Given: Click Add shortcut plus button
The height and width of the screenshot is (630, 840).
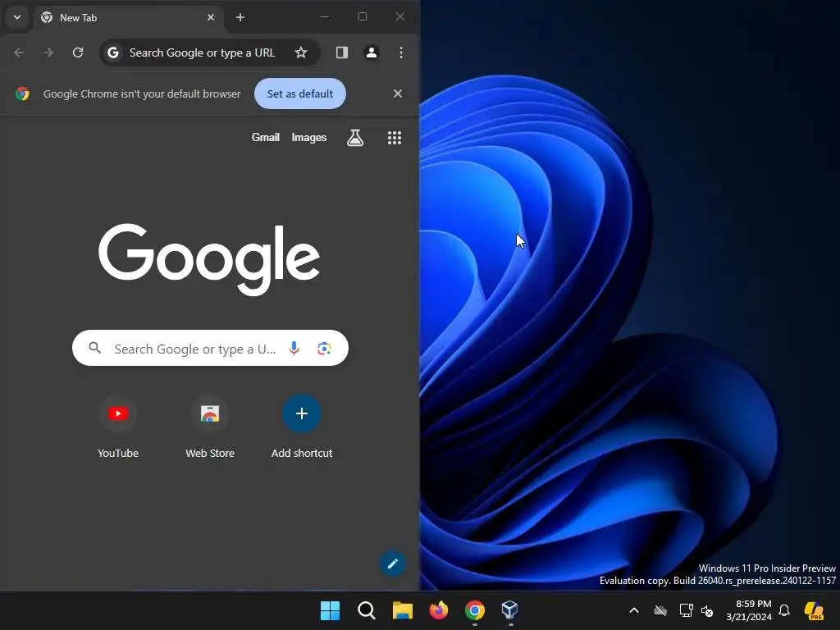Looking at the screenshot, I should tap(302, 413).
